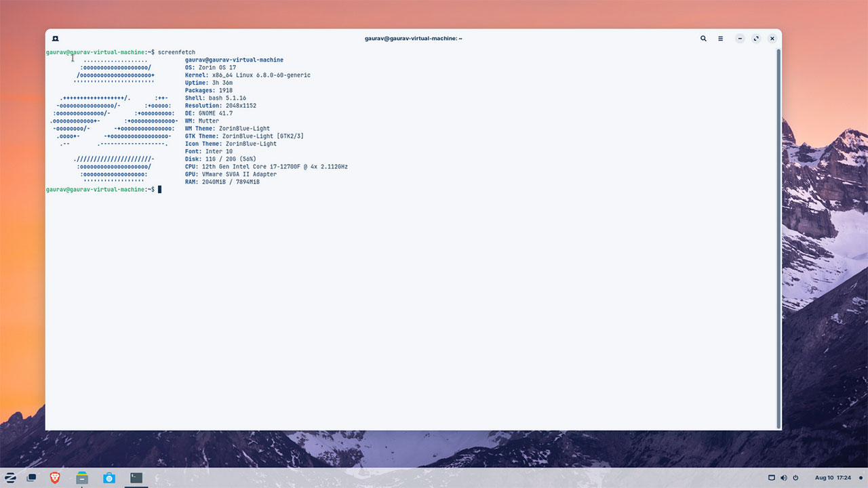The height and width of the screenshot is (488, 868).
Task: Open the volume tray icon
Action: click(783, 478)
